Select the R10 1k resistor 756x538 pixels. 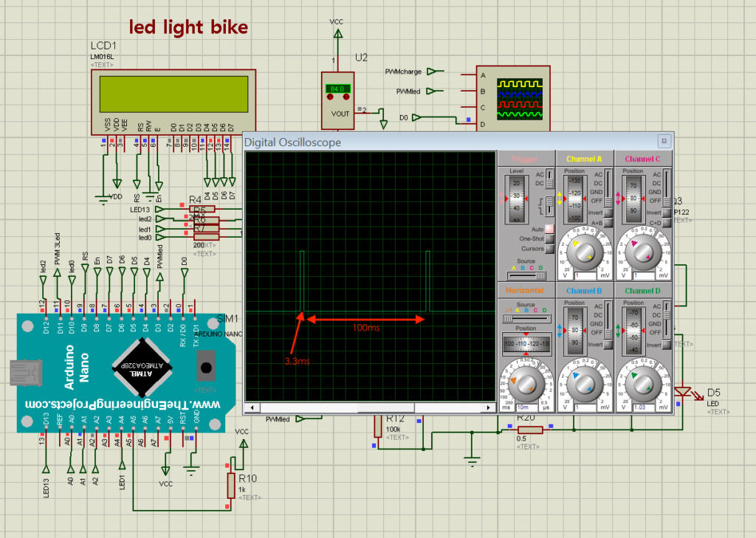231,486
